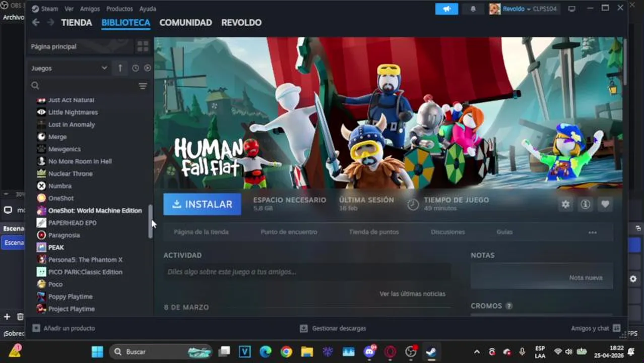Viewport: 644px width, 363px height.
Task: Add Human Fall Flat to favorites heart
Action: (x=605, y=204)
